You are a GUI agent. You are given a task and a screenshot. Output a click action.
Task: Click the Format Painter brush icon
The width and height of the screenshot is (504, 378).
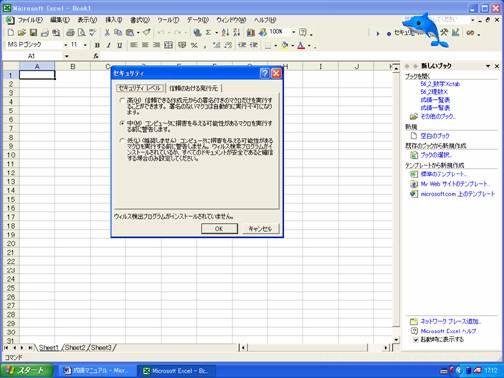point(147,32)
